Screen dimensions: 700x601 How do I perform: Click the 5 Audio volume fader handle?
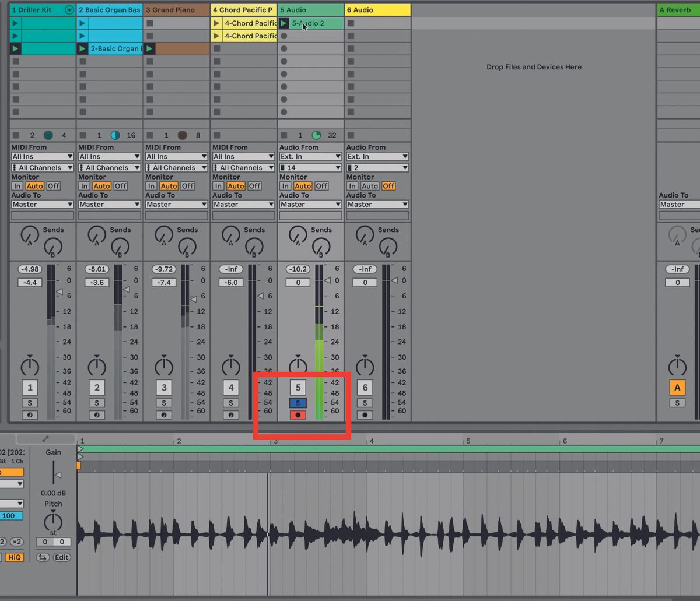click(x=327, y=280)
